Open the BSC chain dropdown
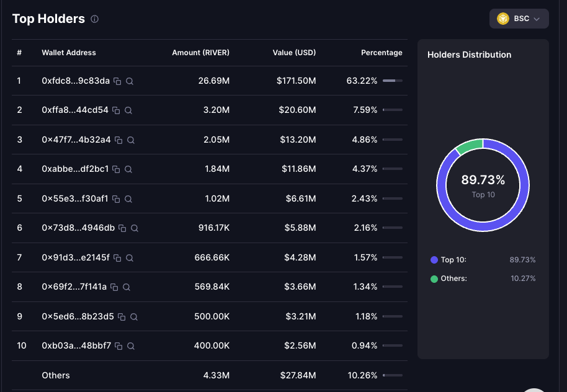567x392 pixels. pyautogui.click(x=519, y=19)
